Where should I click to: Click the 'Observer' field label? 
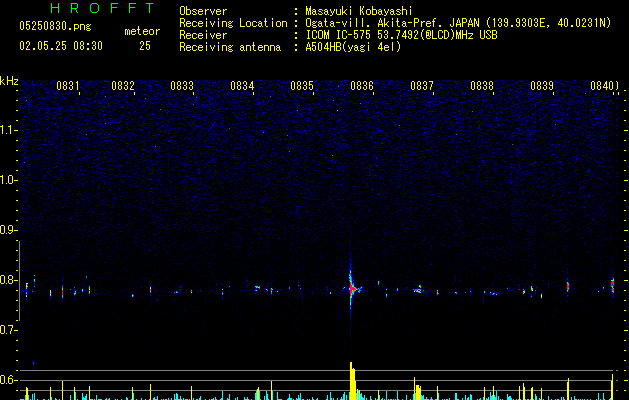203,11
